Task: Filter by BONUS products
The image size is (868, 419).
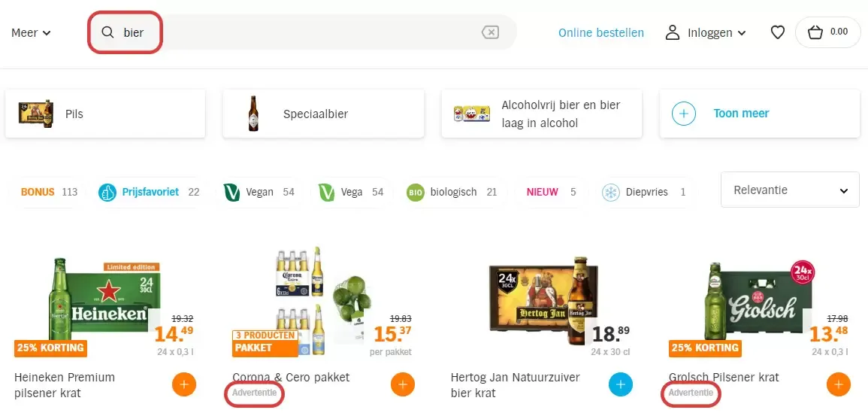Action: tap(50, 193)
